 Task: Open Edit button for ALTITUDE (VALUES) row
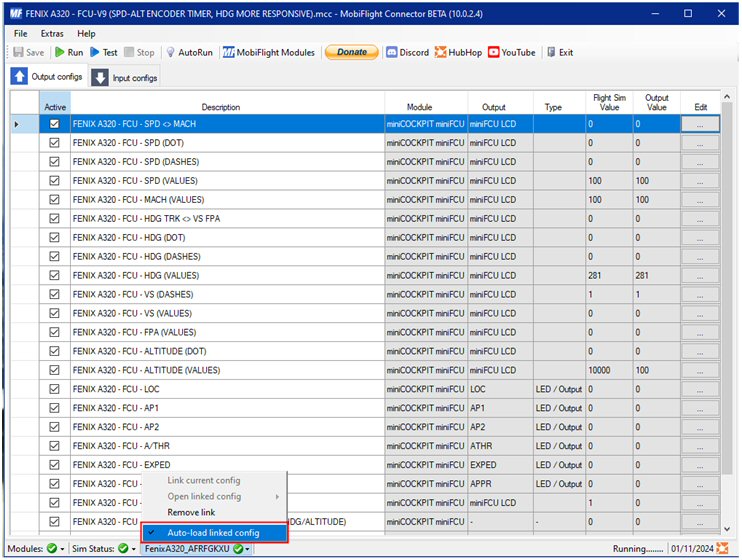pos(700,370)
